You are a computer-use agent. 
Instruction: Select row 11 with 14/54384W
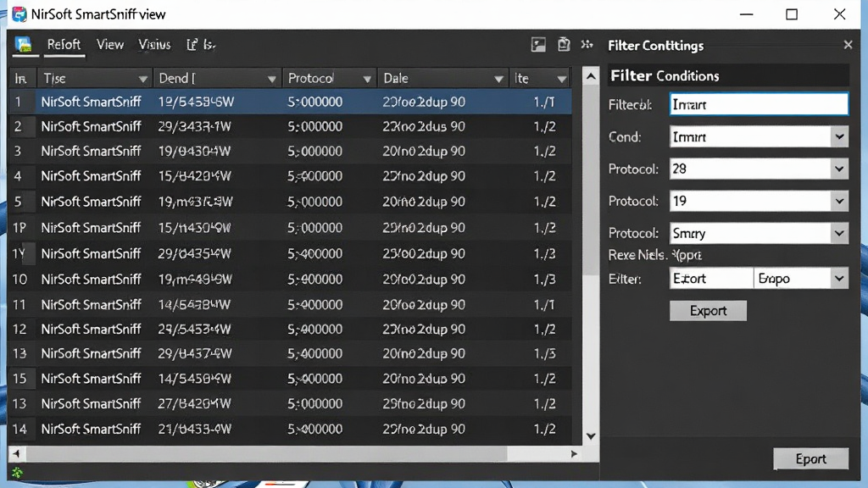coord(290,305)
